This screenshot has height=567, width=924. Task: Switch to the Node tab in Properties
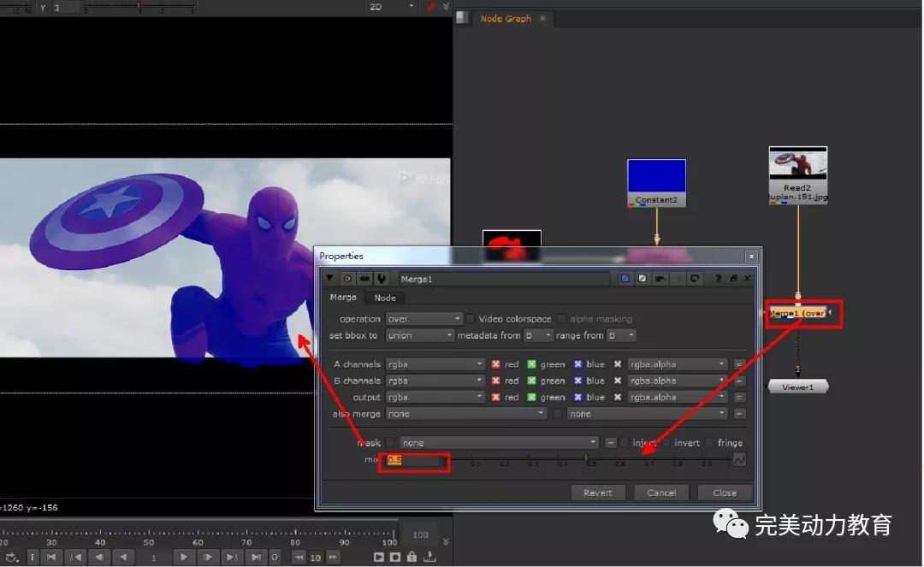(385, 298)
